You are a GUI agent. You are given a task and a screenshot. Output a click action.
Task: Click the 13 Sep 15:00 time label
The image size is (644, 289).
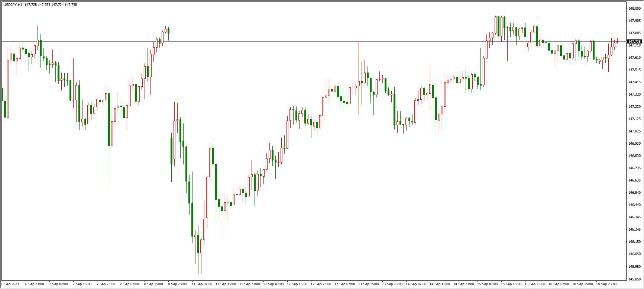(x=368, y=284)
